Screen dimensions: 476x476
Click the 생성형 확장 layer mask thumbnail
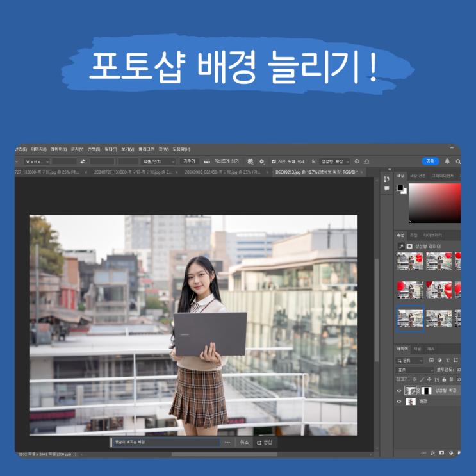click(x=426, y=391)
